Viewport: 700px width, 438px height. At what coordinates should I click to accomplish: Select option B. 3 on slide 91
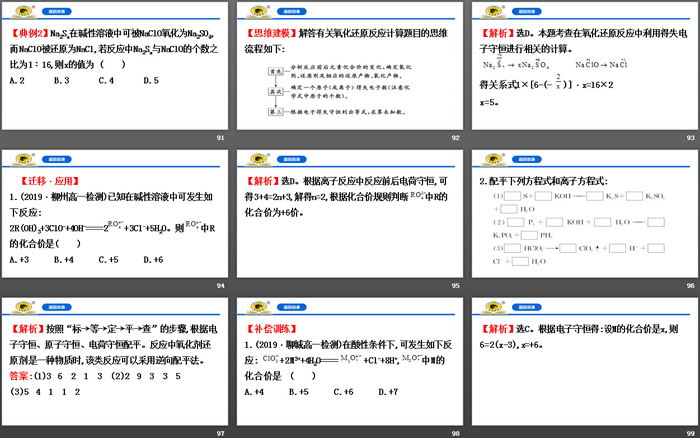point(62,80)
